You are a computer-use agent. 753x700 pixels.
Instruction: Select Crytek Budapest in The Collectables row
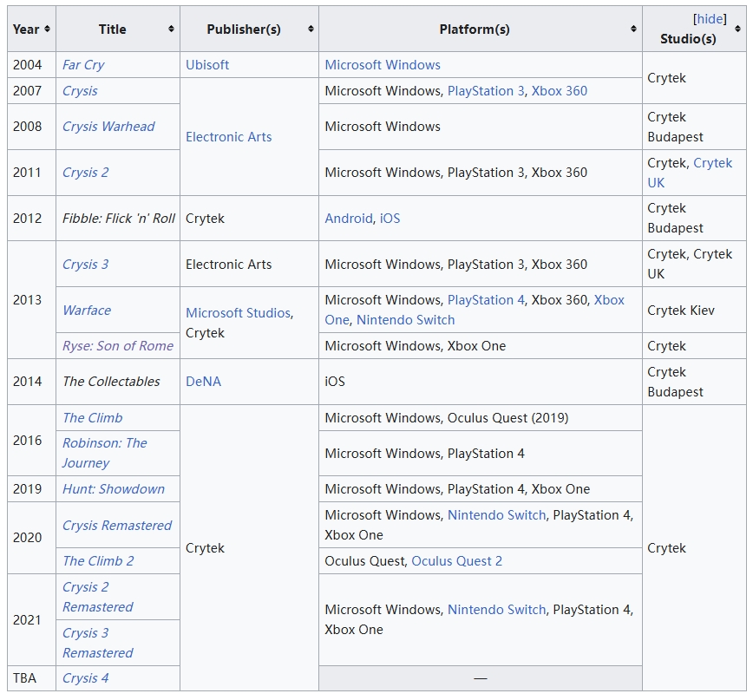[x=675, y=382]
